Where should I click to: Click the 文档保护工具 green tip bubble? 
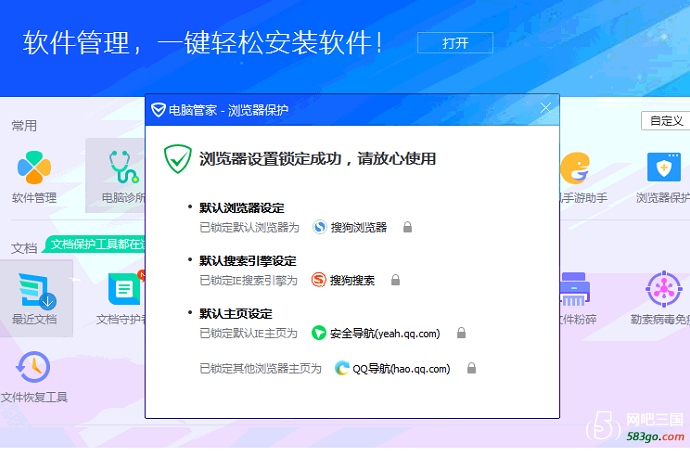coord(96,244)
